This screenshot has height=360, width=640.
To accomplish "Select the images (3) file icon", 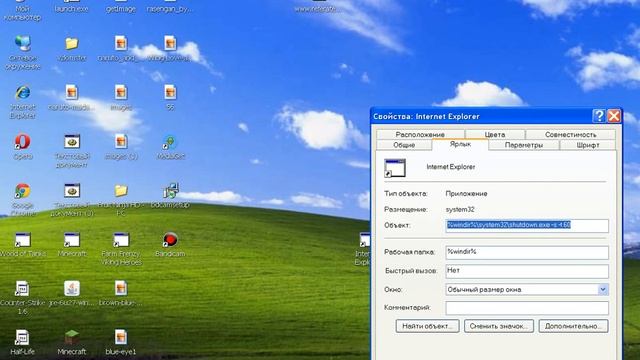I will 121,142.
